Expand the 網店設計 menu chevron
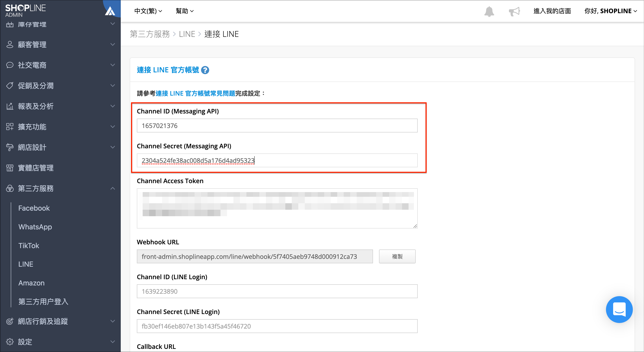 pyautogui.click(x=113, y=147)
